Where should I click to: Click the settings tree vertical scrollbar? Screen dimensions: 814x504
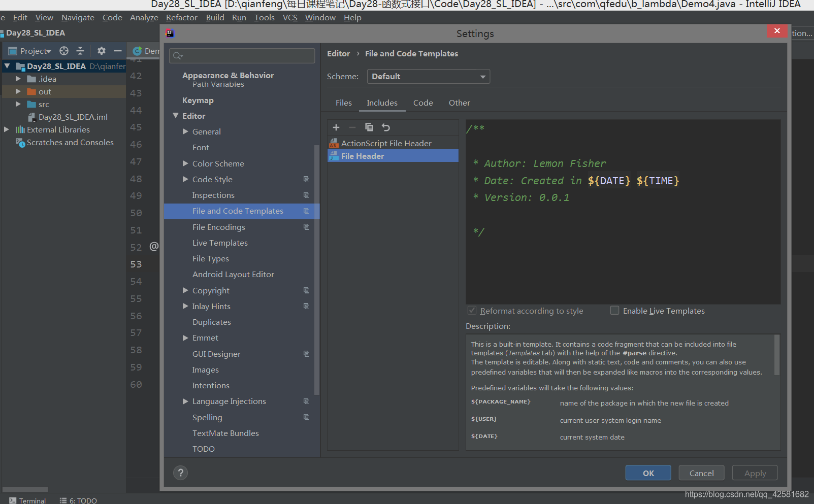point(317,269)
